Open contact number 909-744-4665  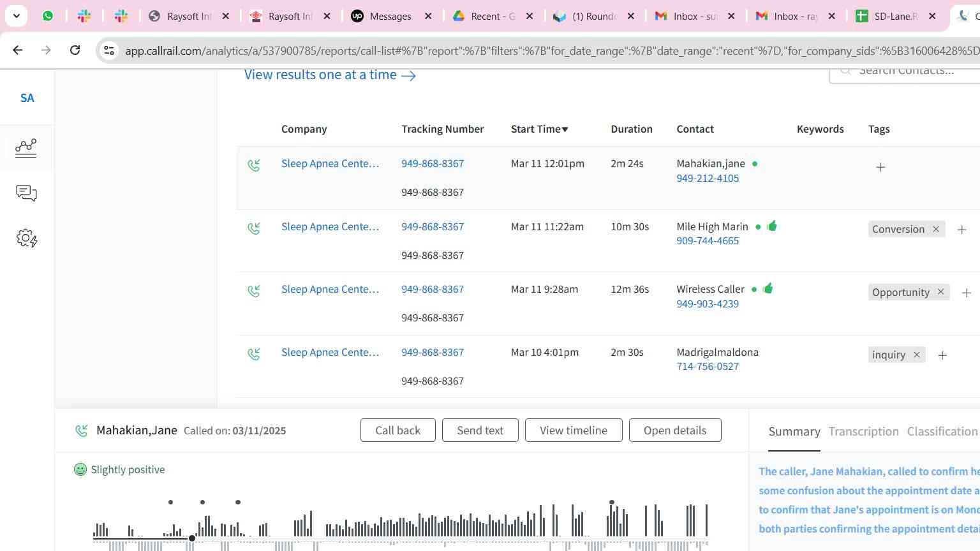pos(708,240)
